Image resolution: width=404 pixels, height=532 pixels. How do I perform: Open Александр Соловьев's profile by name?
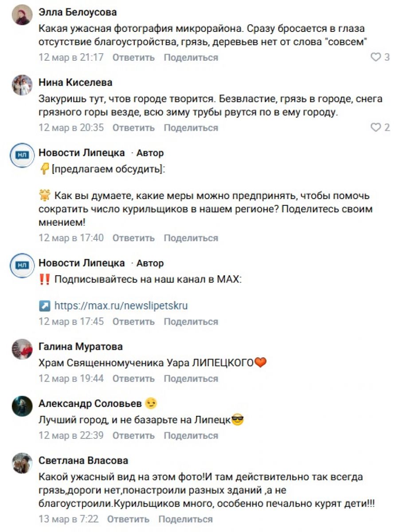(x=90, y=403)
